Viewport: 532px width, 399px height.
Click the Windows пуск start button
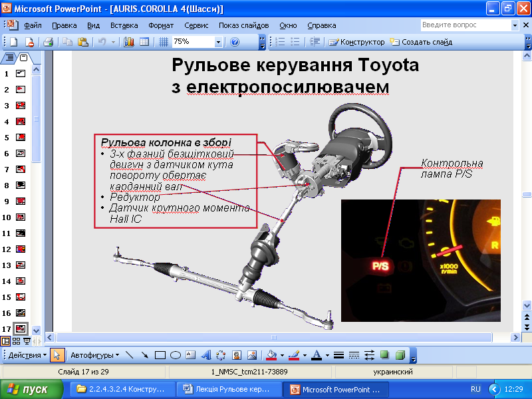click(31, 389)
